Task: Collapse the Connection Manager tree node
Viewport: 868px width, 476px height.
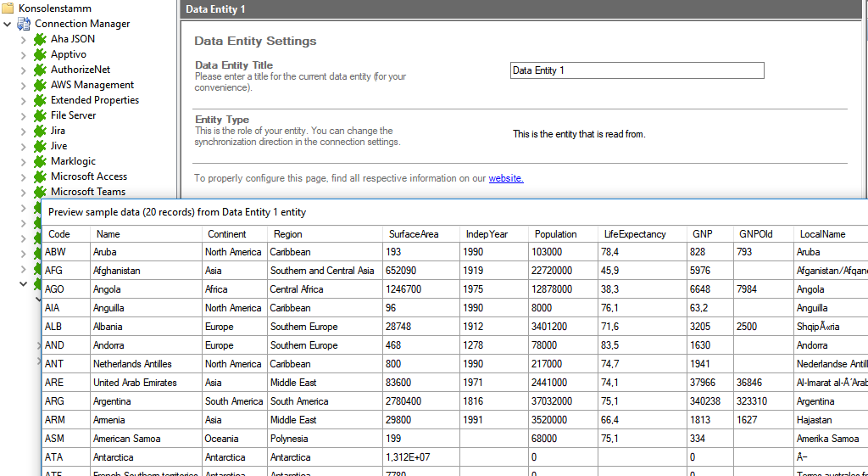Action: click(8, 24)
